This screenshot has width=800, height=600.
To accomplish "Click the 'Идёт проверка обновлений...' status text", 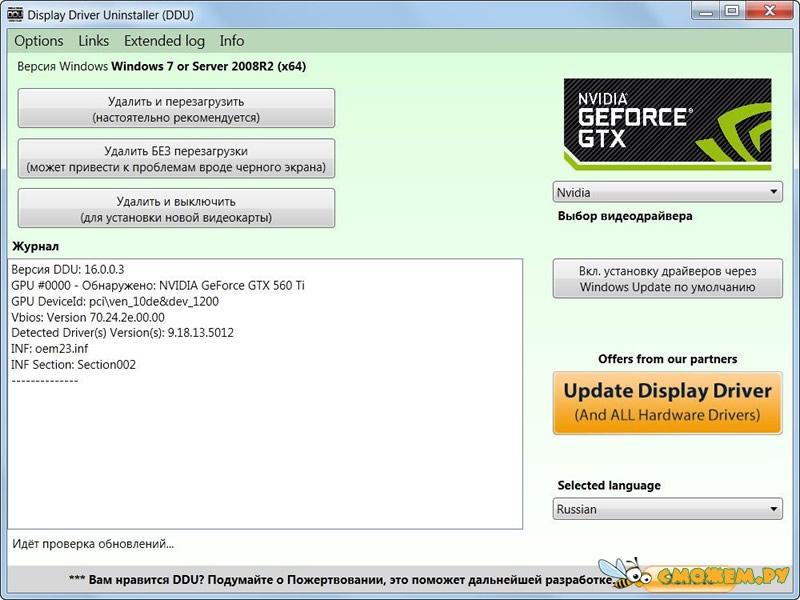I will [x=93, y=544].
